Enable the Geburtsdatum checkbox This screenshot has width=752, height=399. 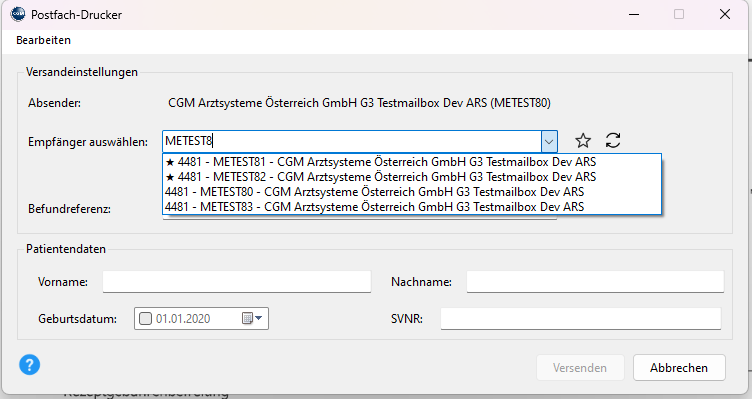point(145,318)
